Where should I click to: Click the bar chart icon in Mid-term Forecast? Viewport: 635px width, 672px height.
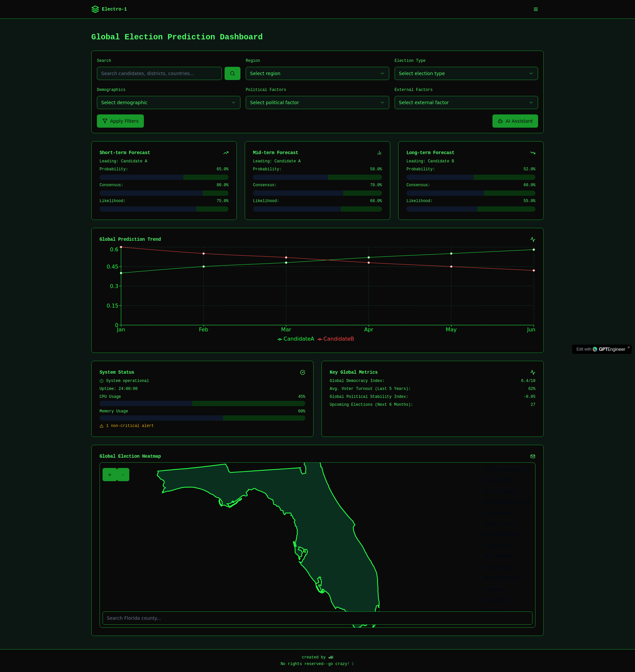click(379, 153)
